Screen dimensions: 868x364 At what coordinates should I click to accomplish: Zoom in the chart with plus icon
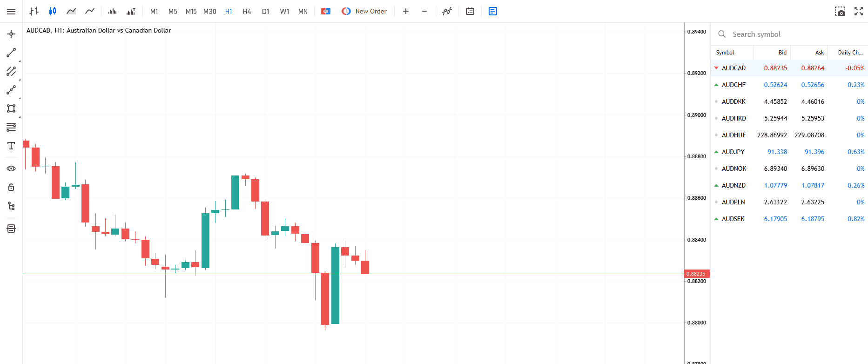point(406,11)
